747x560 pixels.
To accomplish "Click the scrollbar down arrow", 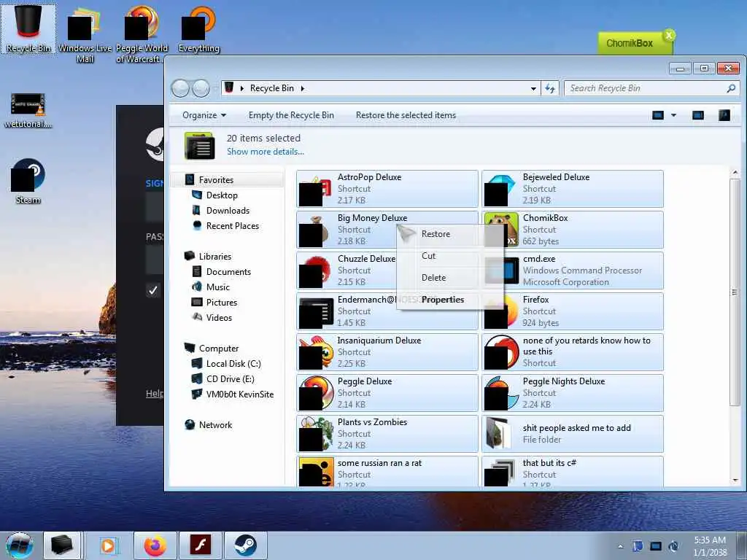I will coord(735,480).
